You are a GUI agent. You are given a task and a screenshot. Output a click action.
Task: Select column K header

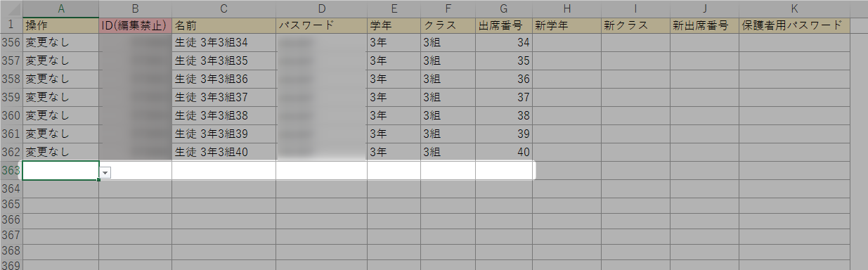click(x=794, y=8)
